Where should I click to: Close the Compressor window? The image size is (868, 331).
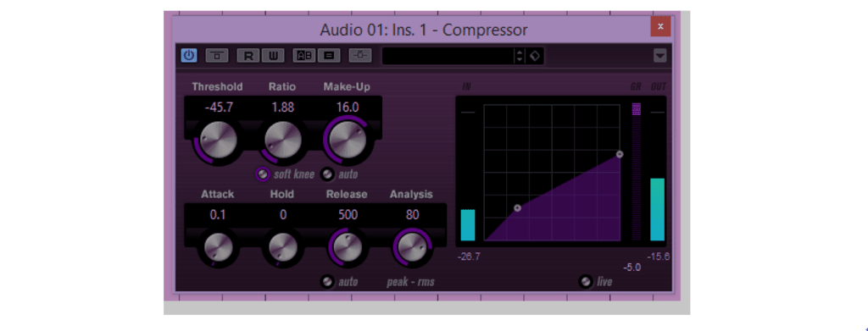click(x=660, y=26)
